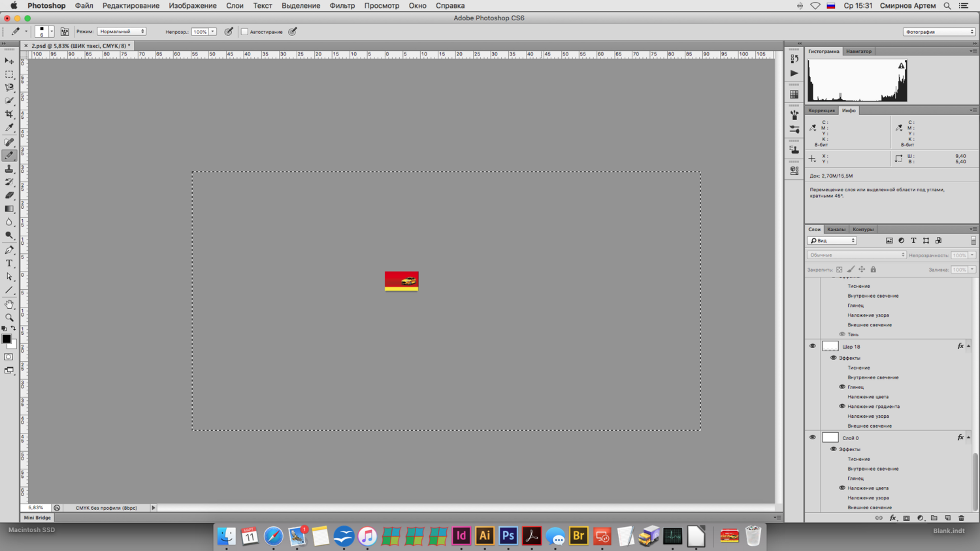Collapse the Слой 0 layer effects

(x=969, y=437)
